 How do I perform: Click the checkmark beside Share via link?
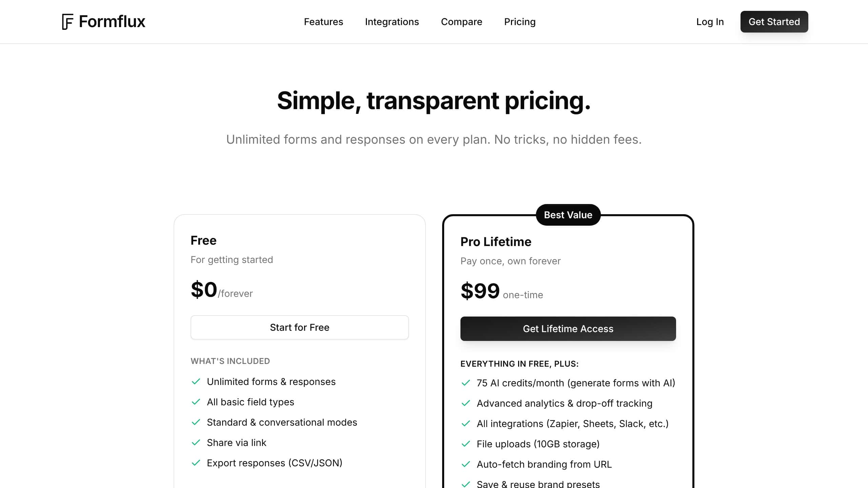pyautogui.click(x=196, y=443)
